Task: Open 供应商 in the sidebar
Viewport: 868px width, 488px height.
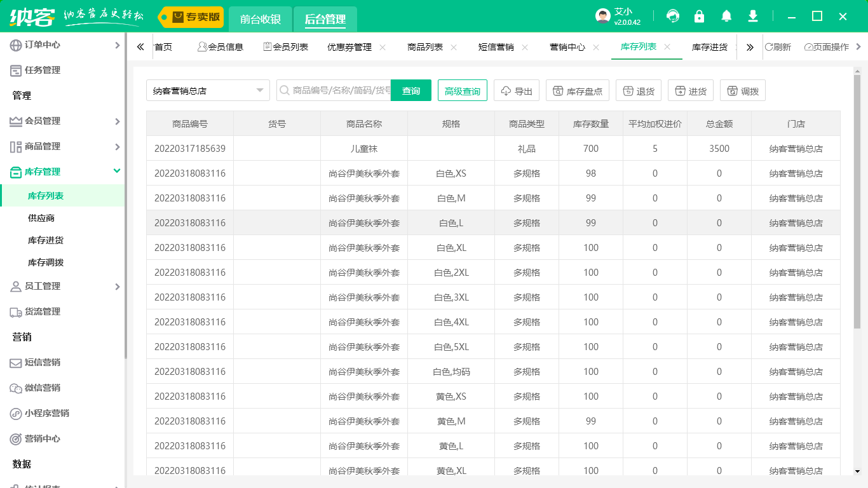Action: click(41, 218)
